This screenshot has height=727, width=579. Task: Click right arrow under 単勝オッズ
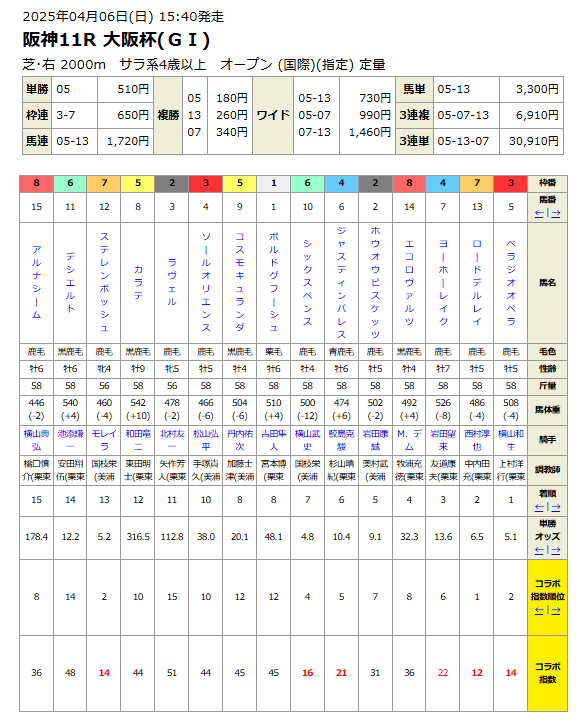[555, 550]
